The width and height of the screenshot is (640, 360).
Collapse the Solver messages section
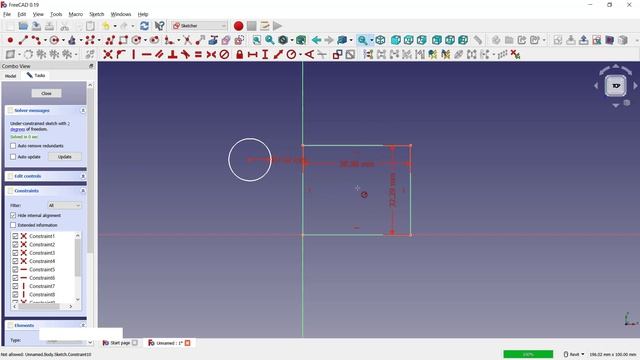(x=83, y=110)
